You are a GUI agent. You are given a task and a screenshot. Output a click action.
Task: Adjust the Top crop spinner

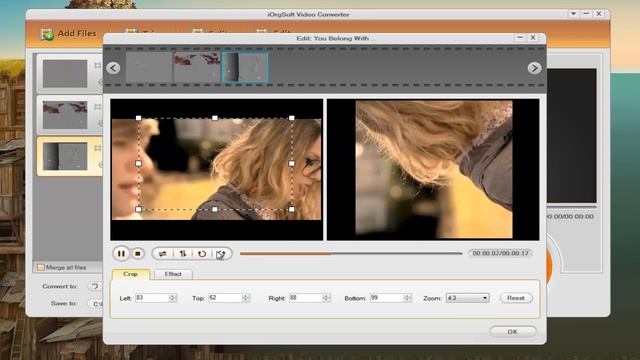coord(246,298)
